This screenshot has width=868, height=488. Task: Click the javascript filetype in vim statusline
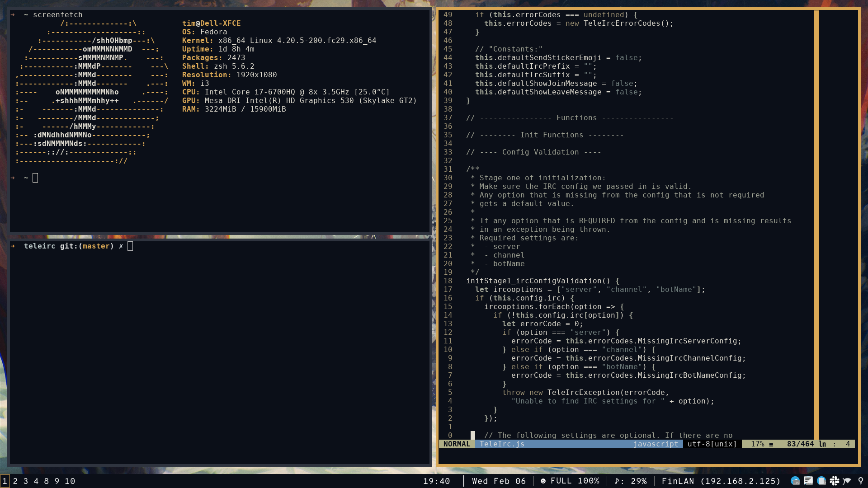(656, 444)
